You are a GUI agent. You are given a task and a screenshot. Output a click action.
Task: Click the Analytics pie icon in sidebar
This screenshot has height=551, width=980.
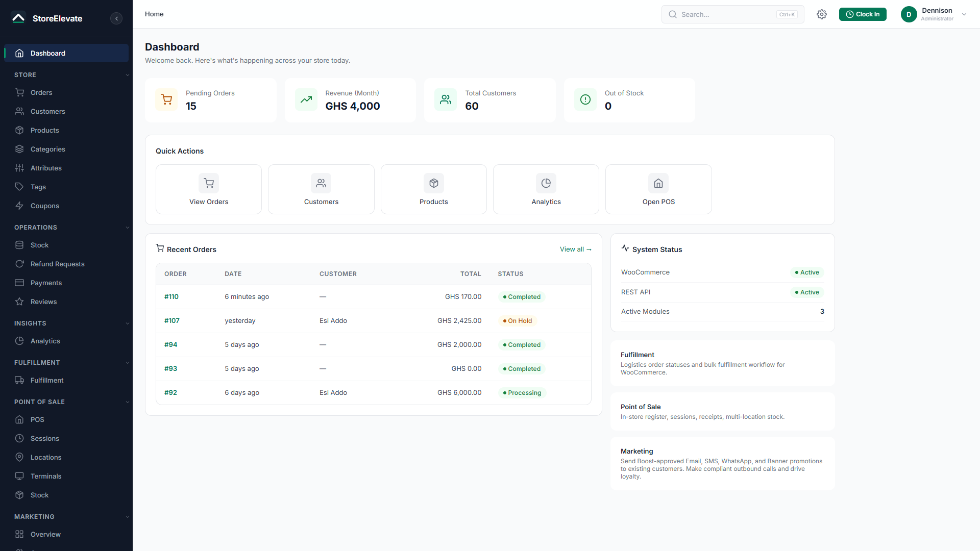point(19,341)
